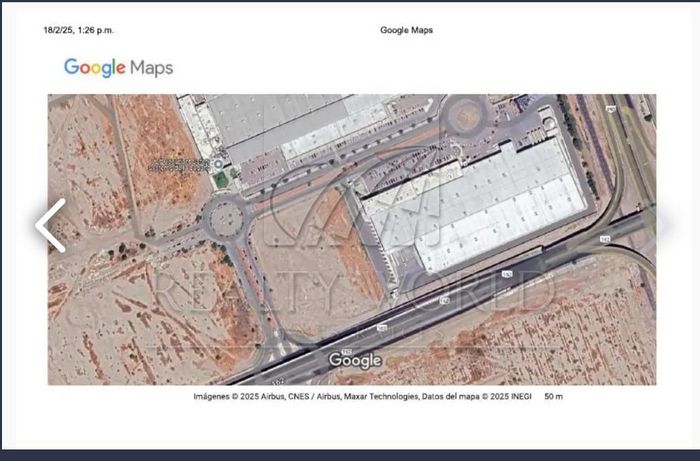Click the Google Maps logo at top left
The height and width of the screenshot is (461, 700).
(x=118, y=67)
